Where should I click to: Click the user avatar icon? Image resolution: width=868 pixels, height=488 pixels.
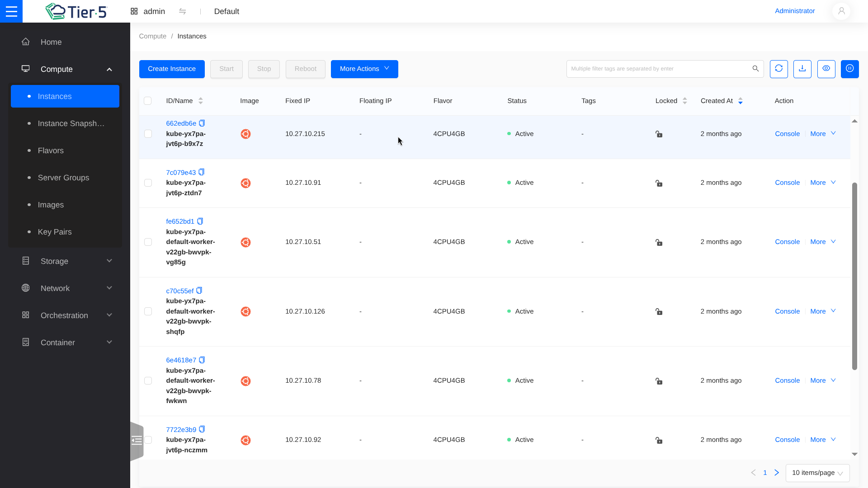[x=841, y=11]
